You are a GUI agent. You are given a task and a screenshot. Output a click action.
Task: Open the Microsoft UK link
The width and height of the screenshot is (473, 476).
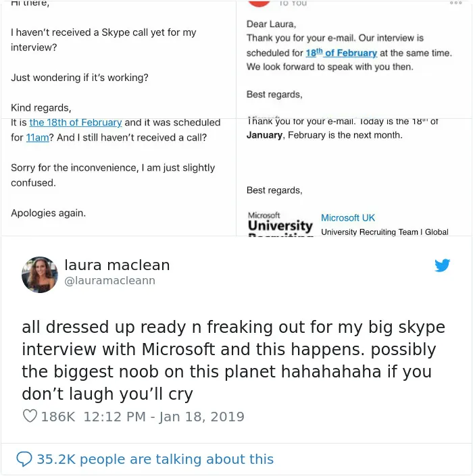tap(348, 217)
